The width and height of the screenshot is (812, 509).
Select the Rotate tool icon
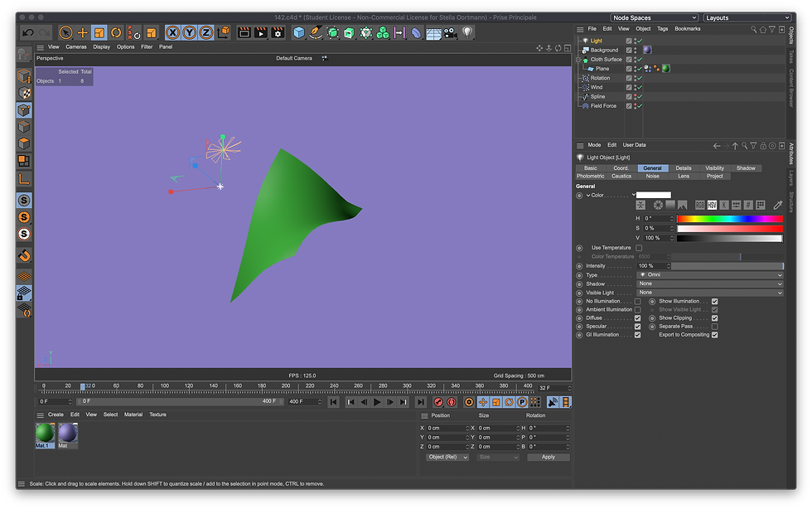pos(116,32)
